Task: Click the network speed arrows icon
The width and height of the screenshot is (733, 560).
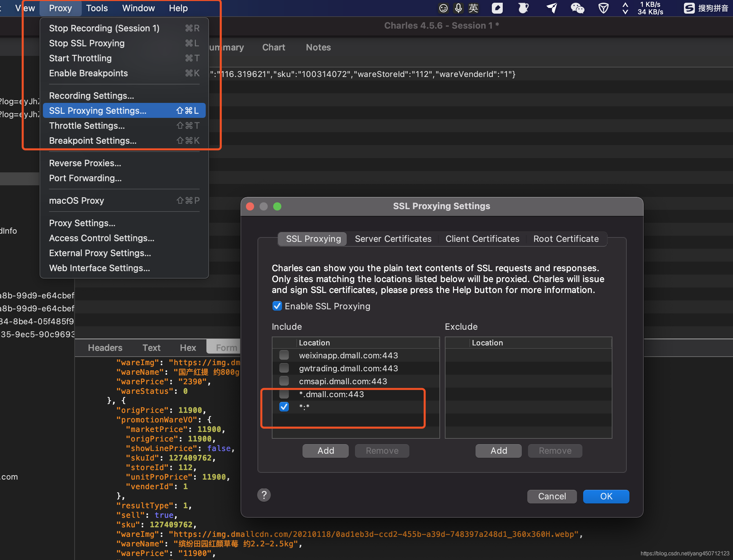Action: pyautogui.click(x=625, y=8)
